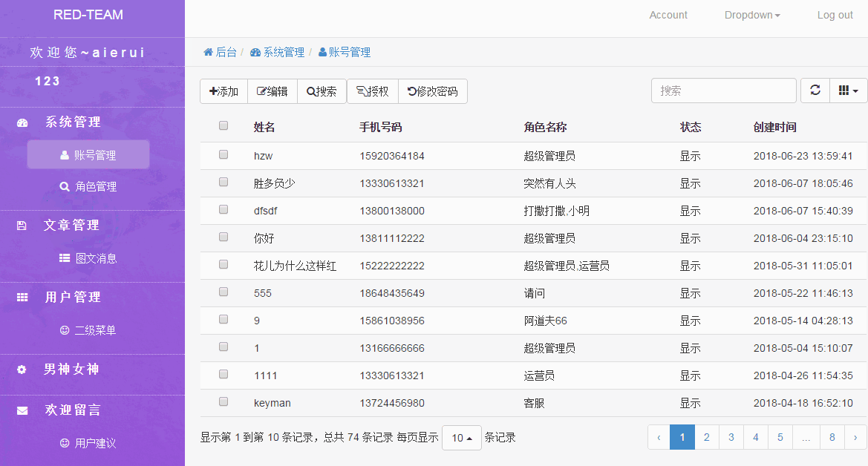
Task: Tick the checkbox for row hzw
Action: (223, 155)
